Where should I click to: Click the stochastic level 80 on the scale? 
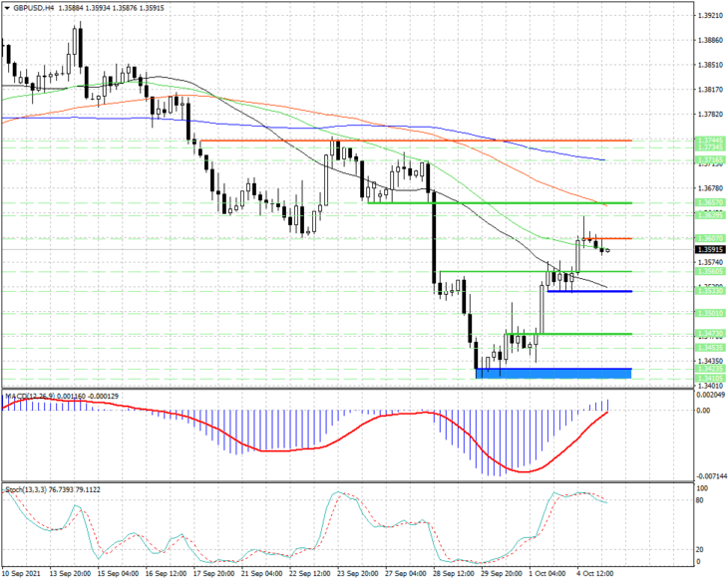coord(700,500)
